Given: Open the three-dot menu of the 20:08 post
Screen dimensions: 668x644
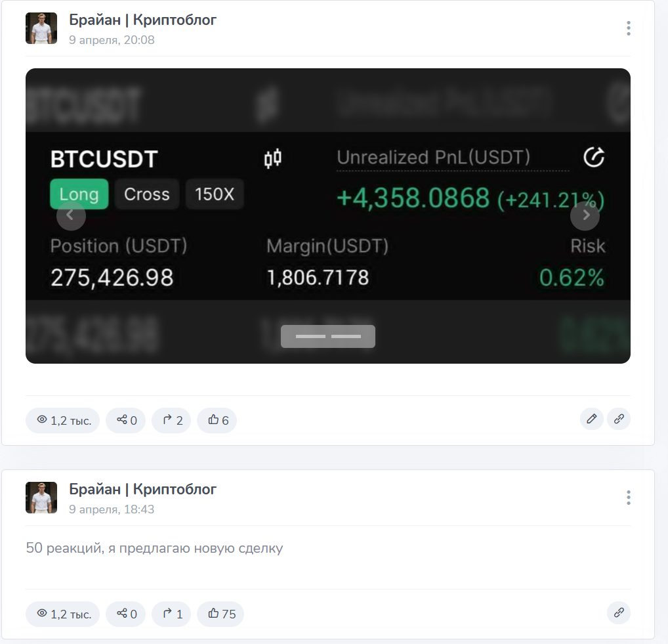Looking at the screenshot, I should tap(629, 28).
